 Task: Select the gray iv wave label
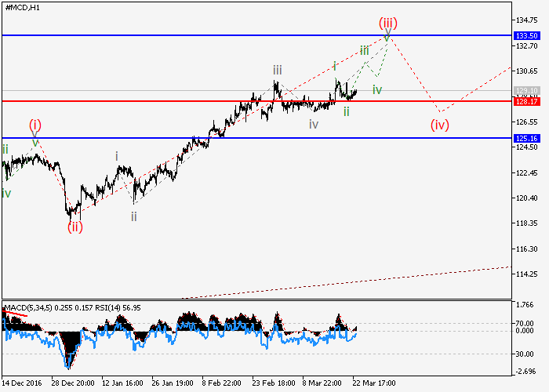pyautogui.click(x=314, y=124)
